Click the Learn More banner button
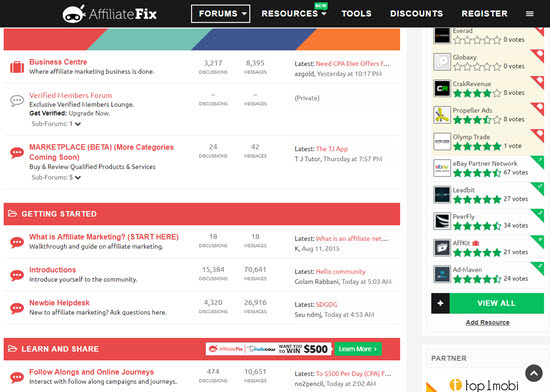 pyautogui.click(x=358, y=349)
